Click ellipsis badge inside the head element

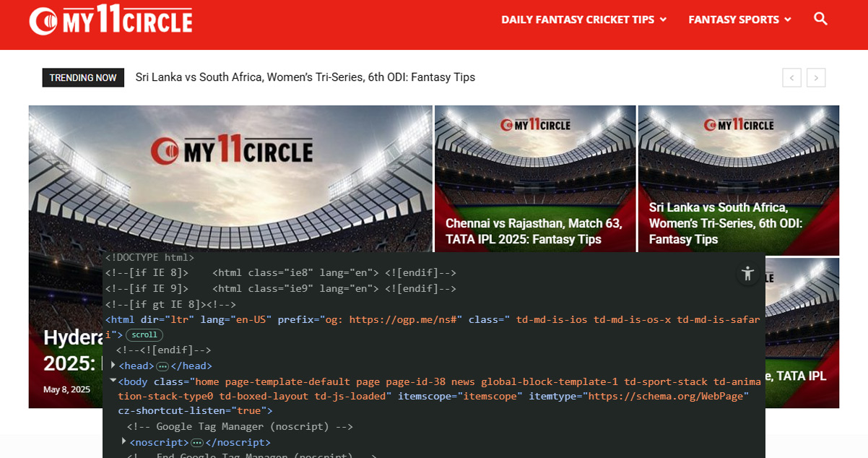click(x=162, y=366)
